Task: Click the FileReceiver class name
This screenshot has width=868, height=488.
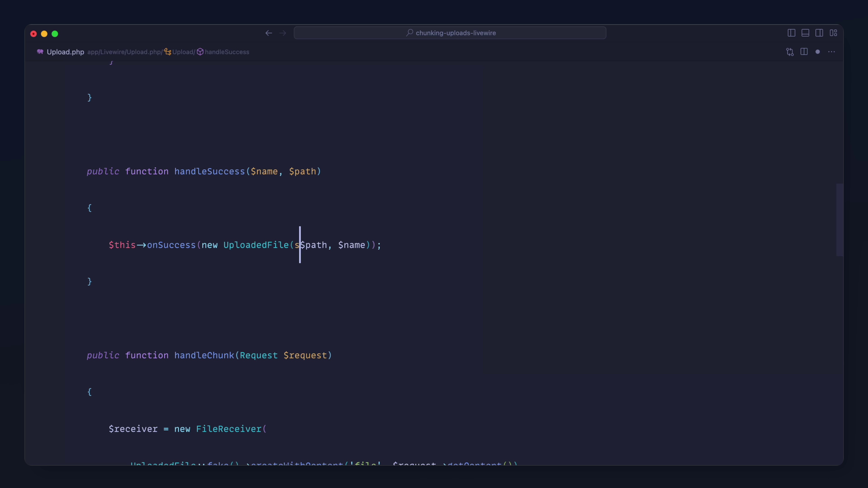Action: (229, 429)
